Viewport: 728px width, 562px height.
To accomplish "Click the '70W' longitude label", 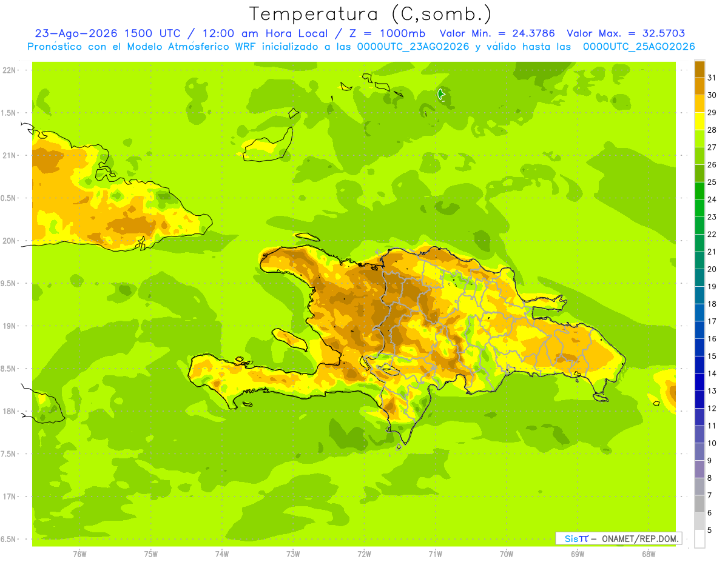I will (x=507, y=554).
